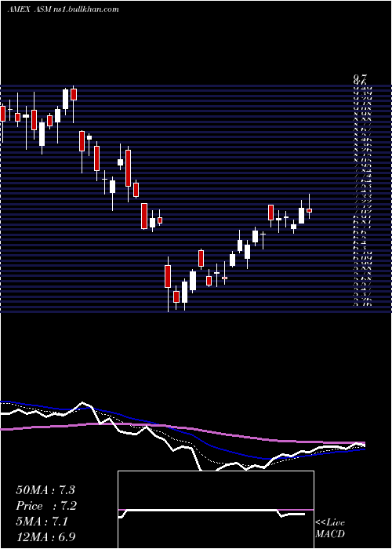Click the 12MA : 6.9 value

(45, 536)
